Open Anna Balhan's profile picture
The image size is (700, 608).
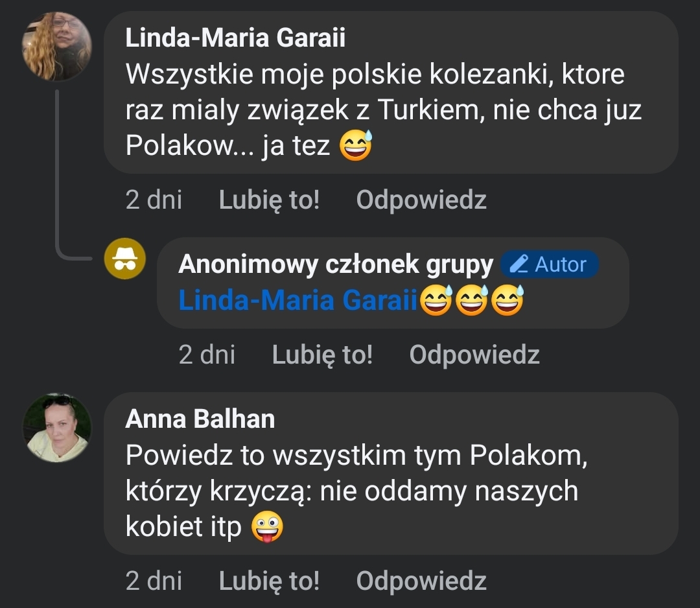click(x=56, y=427)
